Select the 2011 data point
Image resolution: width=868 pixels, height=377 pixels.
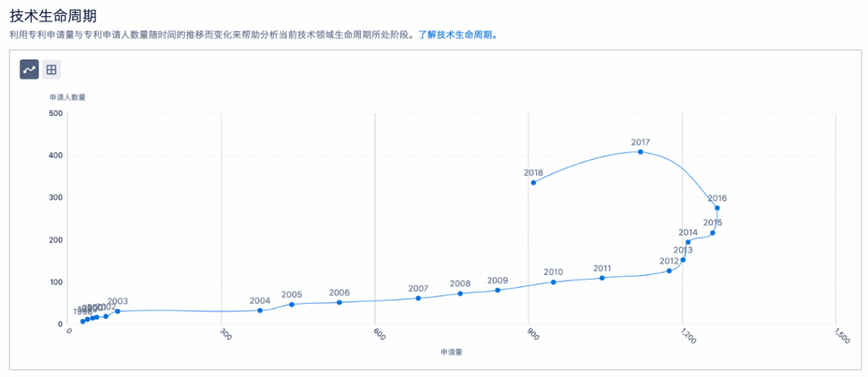[x=602, y=278]
